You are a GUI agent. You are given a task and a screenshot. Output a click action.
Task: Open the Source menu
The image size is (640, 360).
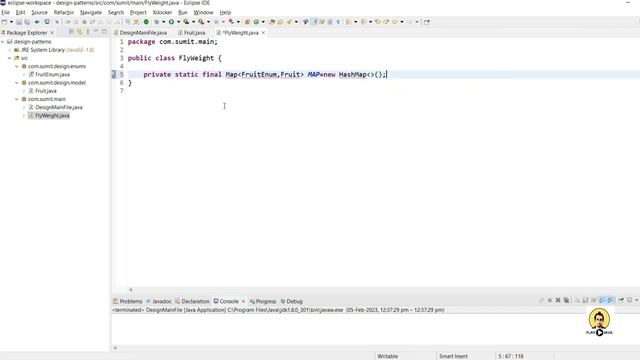coord(40,13)
